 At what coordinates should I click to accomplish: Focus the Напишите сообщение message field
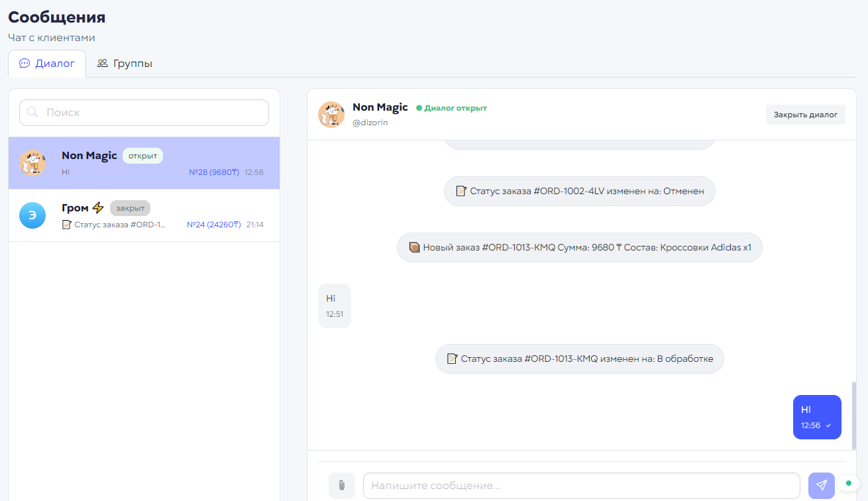pos(582,486)
